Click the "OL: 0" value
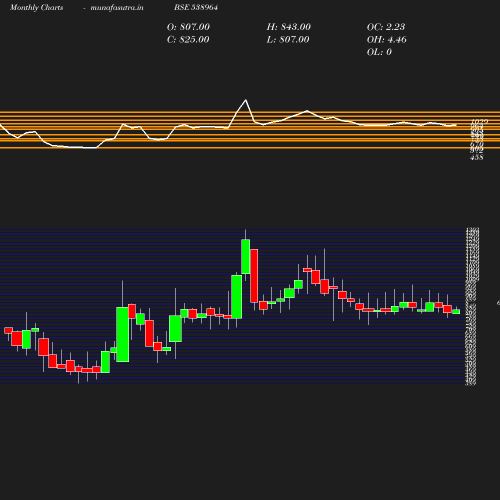The image size is (500, 500). (x=379, y=52)
